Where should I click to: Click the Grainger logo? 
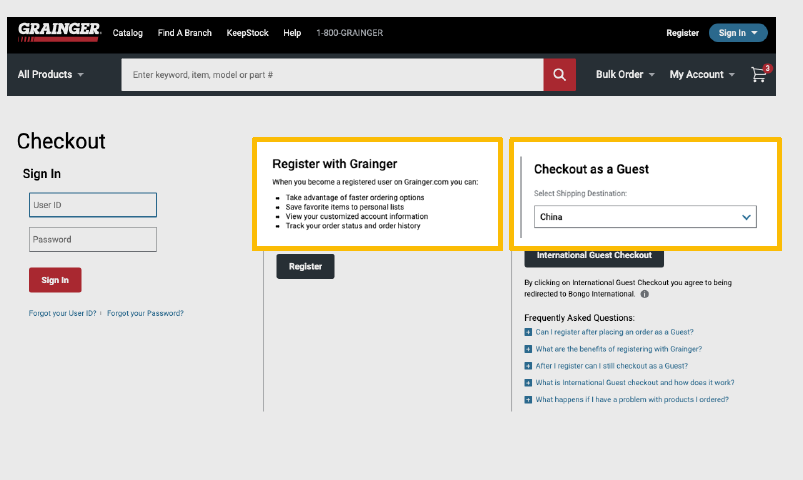pos(59,32)
